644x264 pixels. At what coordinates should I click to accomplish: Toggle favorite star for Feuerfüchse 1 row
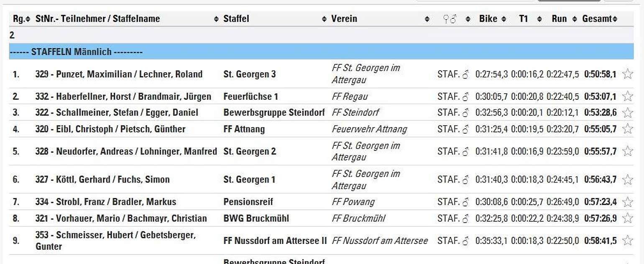627,96
